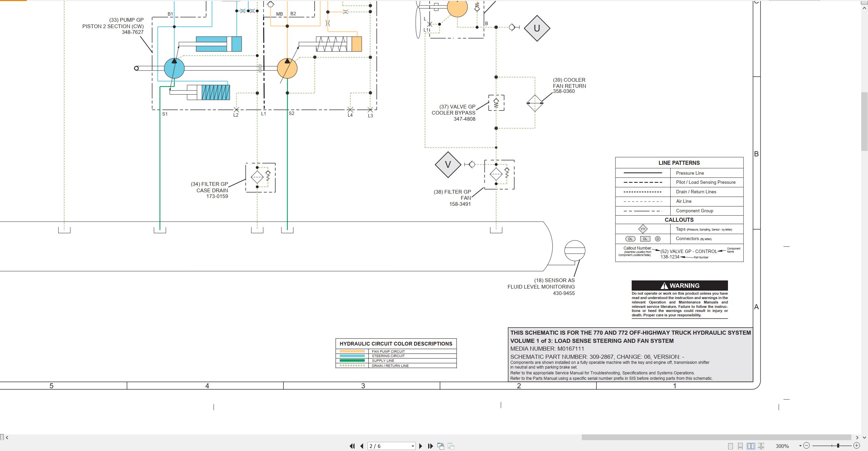Click the '(33) PUMP GP' label
Viewport: 868px width, 451px height.
pos(126,20)
